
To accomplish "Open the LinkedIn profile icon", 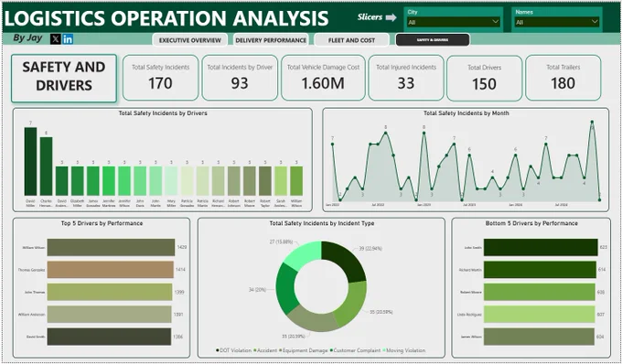I will point(68,38).
